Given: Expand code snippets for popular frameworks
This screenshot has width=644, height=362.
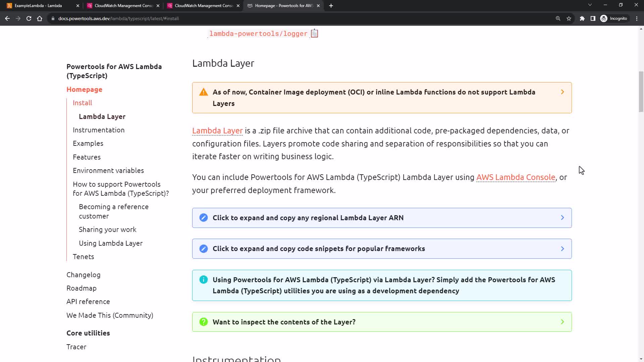Looking at the screenshot, I should 382,249.
